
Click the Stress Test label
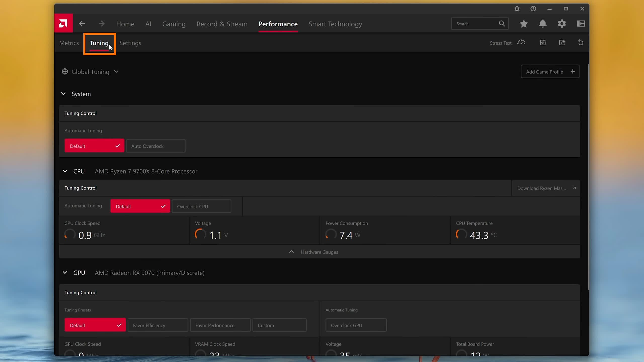[501, 43]
